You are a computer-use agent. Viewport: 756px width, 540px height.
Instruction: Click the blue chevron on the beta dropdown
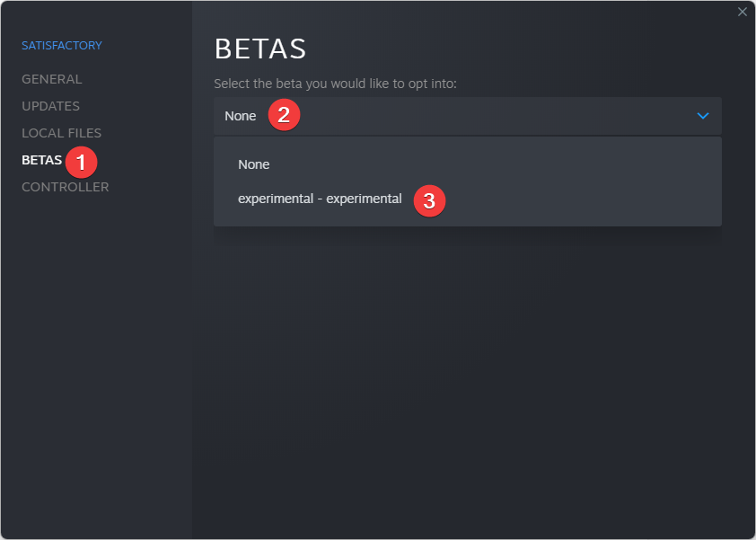tap(702, 115)
